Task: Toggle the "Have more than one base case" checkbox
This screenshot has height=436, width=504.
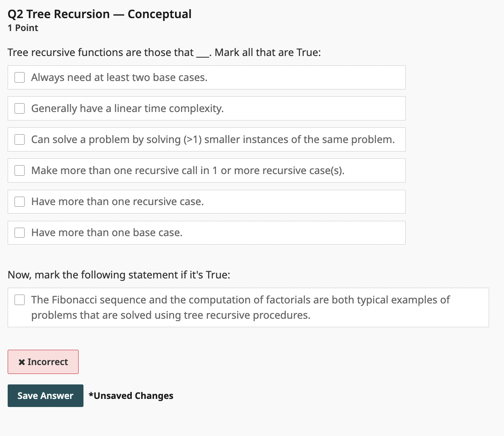Action: (x=20, y=233)
